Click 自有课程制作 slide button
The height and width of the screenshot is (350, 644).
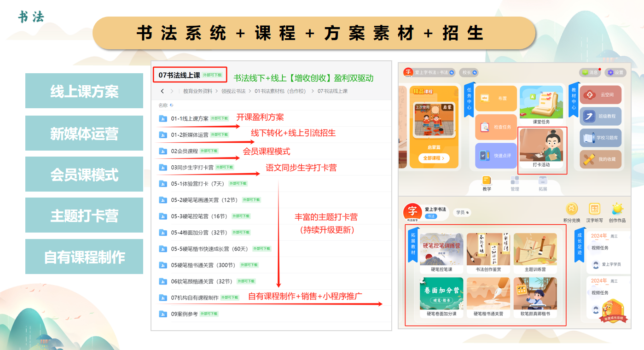point(84,257)
